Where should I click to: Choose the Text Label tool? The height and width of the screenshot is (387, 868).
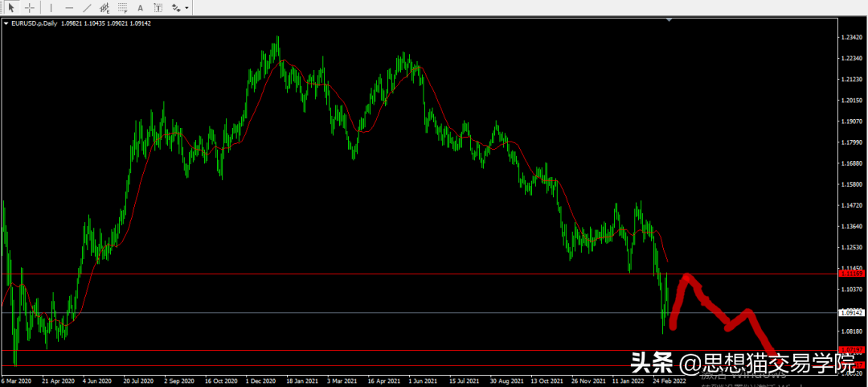[158, 8]
